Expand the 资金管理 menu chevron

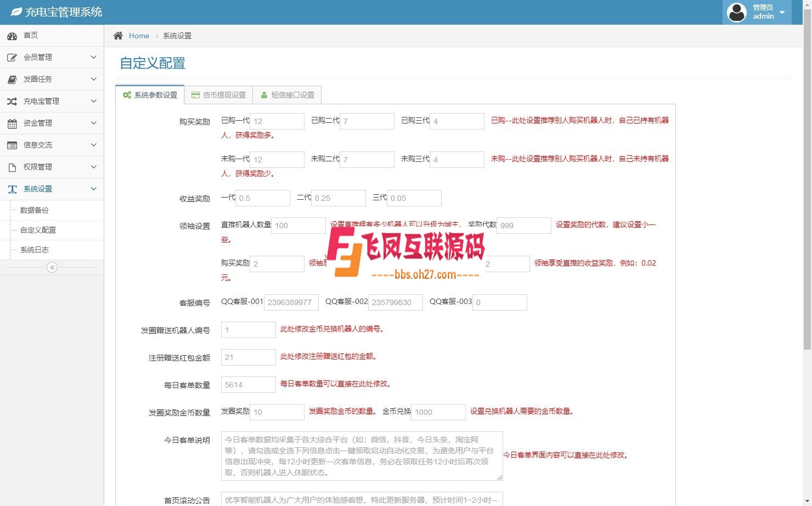point(94,123)
